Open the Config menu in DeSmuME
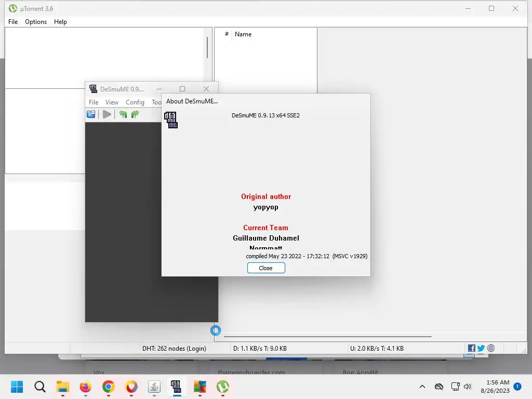Image resolution: width=532 pixels, height=399 pixels. 135,102
